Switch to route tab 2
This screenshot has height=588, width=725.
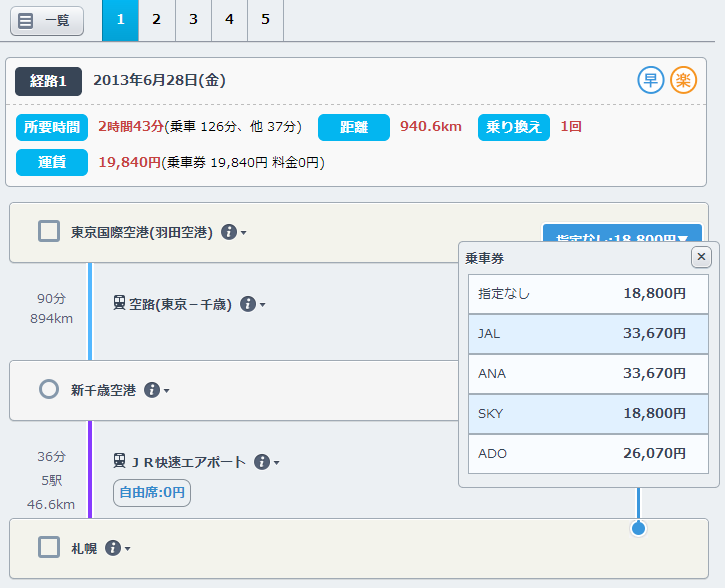[156, 20]
